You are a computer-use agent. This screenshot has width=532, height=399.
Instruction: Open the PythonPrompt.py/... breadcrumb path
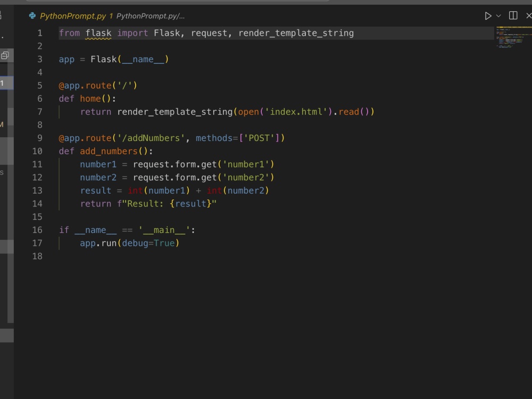point(151,16)
